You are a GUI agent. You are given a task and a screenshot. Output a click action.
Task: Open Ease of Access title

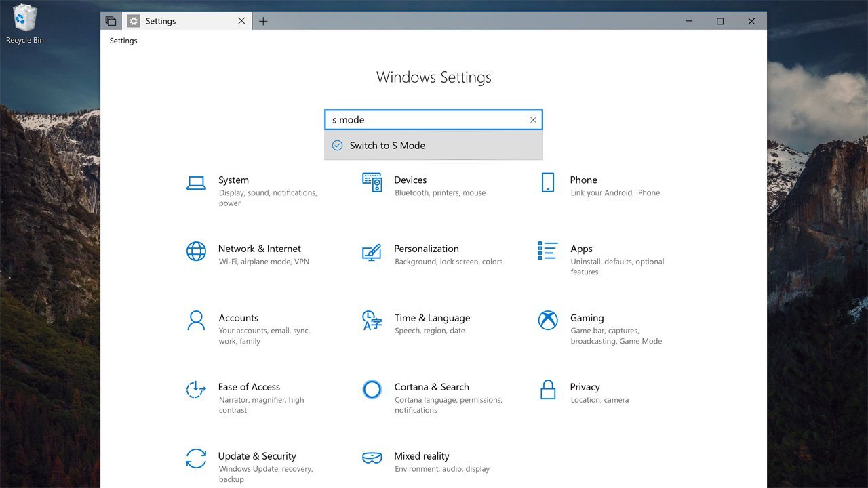click(x=249, y=387)
